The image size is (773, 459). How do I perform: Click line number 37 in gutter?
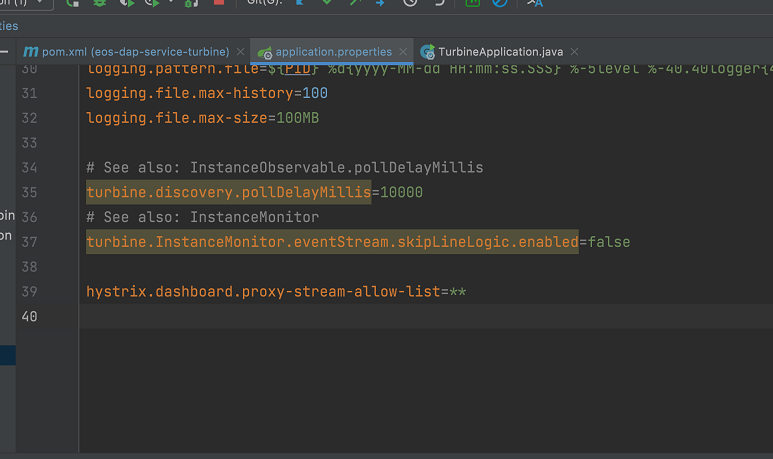click(x=28, y=242)
